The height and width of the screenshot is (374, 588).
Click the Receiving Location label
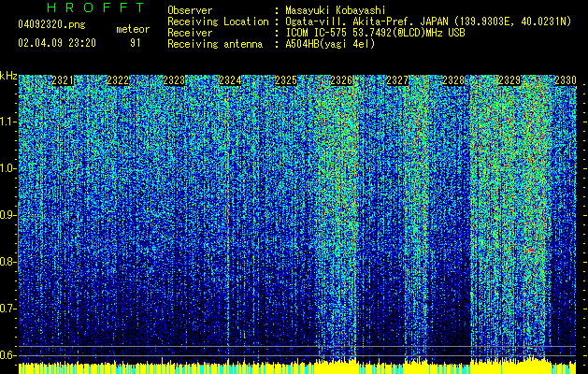pyautogui.click(x=218, y=22)
